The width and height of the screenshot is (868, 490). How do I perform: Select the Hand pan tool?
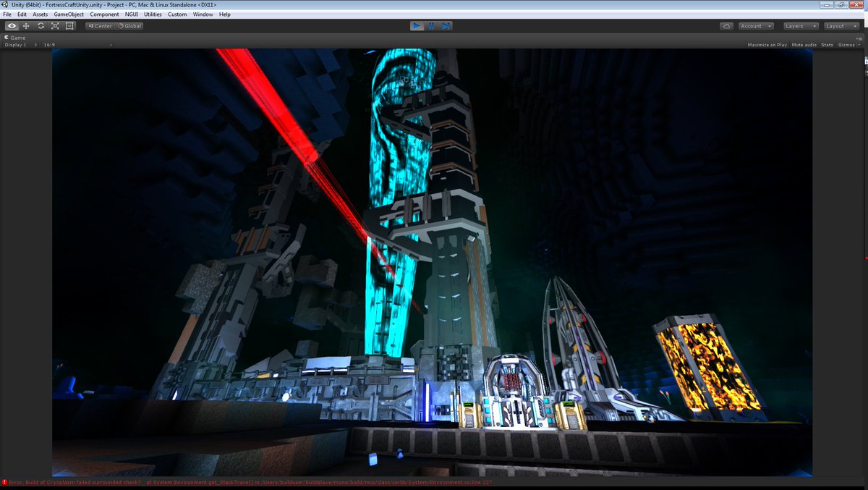coord(11,25)
